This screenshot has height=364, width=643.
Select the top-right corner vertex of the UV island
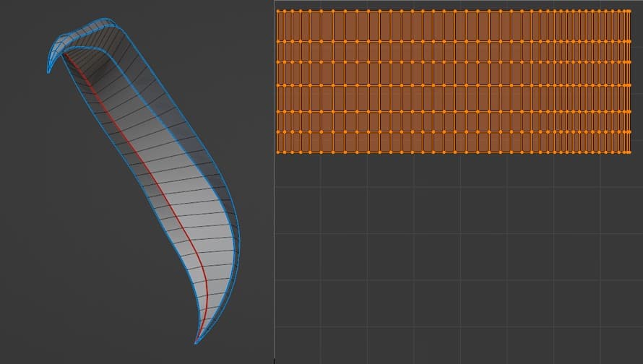[629, 11]
